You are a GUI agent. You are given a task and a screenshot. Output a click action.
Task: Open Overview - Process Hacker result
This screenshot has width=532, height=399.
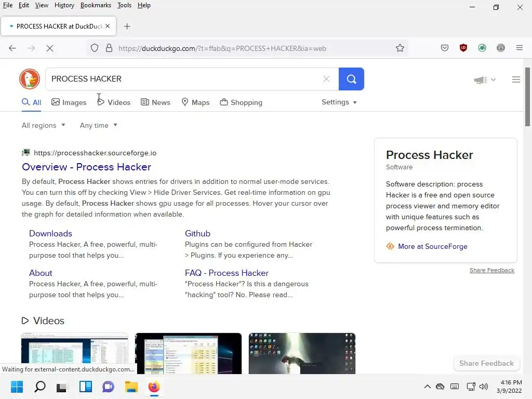[x=87, y=167]
